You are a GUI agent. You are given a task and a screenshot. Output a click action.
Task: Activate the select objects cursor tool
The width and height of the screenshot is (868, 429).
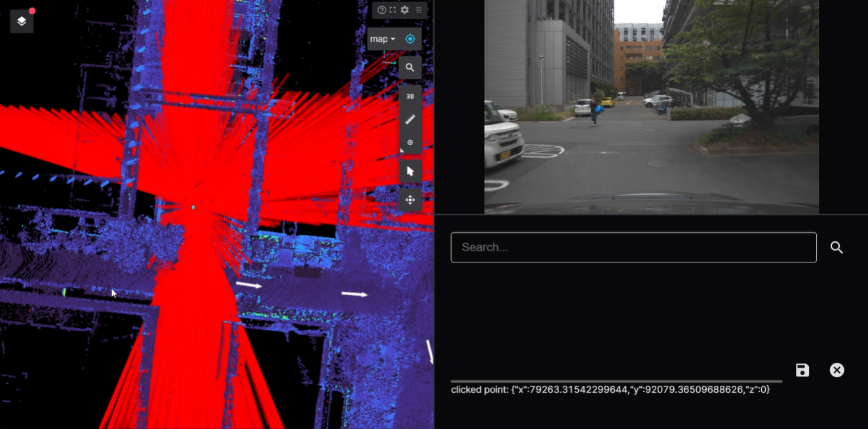(x=410, y=171)
